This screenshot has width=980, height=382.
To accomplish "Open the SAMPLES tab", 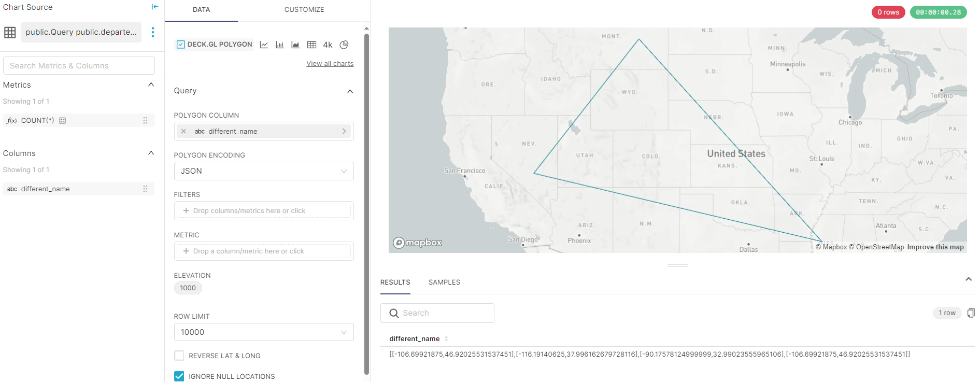I will 444,282.
